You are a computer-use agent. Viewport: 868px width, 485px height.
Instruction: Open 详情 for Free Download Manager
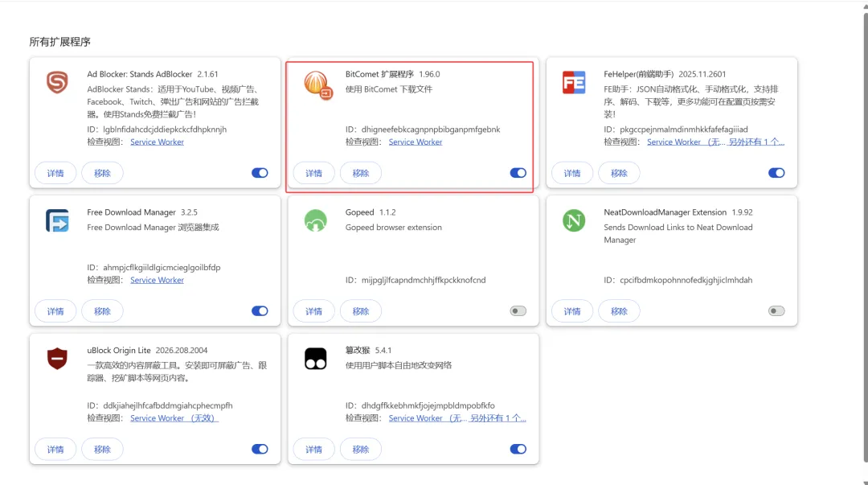pyautogui.click(x=55, y=311)
